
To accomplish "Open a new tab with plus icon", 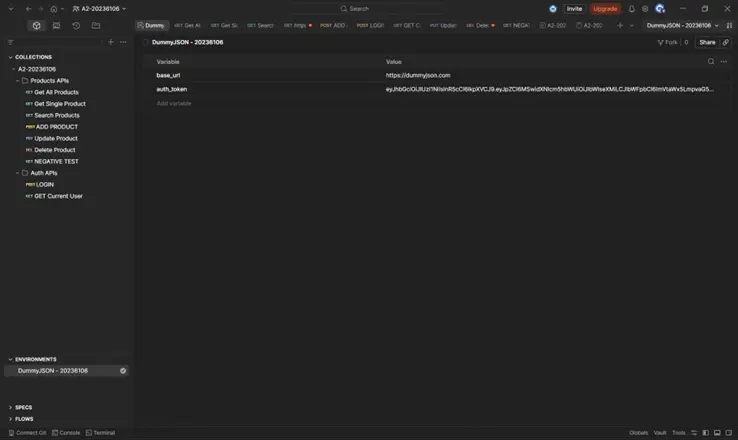I will point(620,25).
